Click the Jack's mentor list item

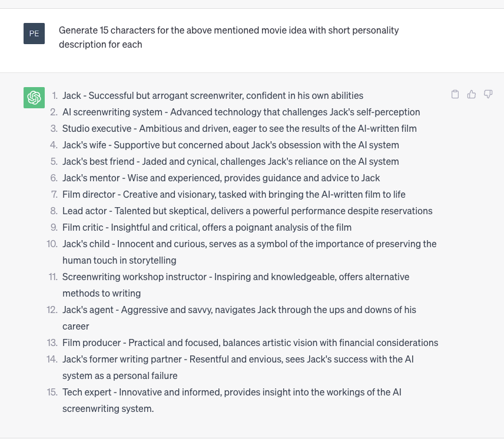[x=221, y=178]
